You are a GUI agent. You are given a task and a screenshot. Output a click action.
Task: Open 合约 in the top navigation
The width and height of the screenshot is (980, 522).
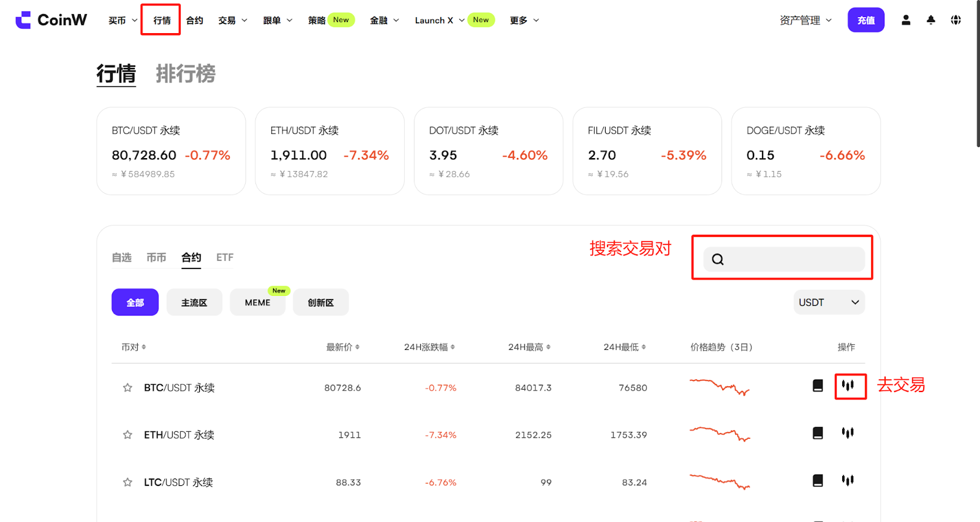pyautogui.click(x=195, y=20)
